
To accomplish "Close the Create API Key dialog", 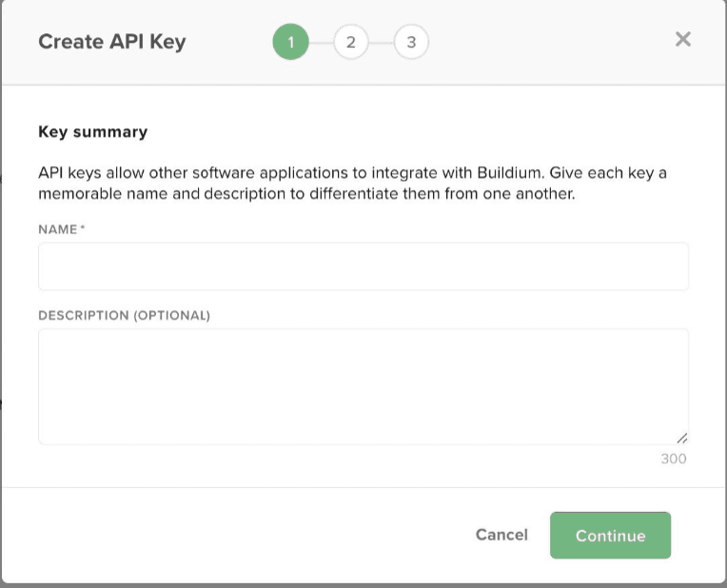I will pyautogui.click(x=682, y=39).
